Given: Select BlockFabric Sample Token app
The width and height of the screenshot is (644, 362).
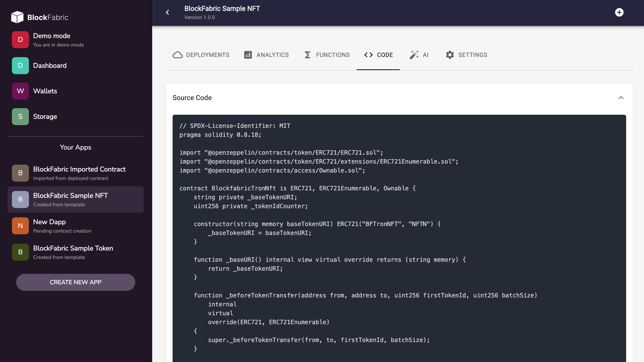Looking at the screenshot, I should click(x=76, y=252).
